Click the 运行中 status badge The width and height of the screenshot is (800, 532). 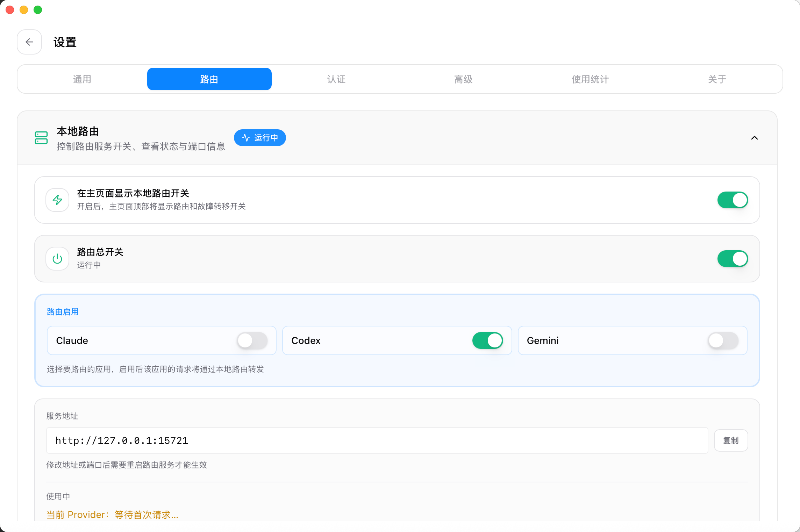(260, 138)
